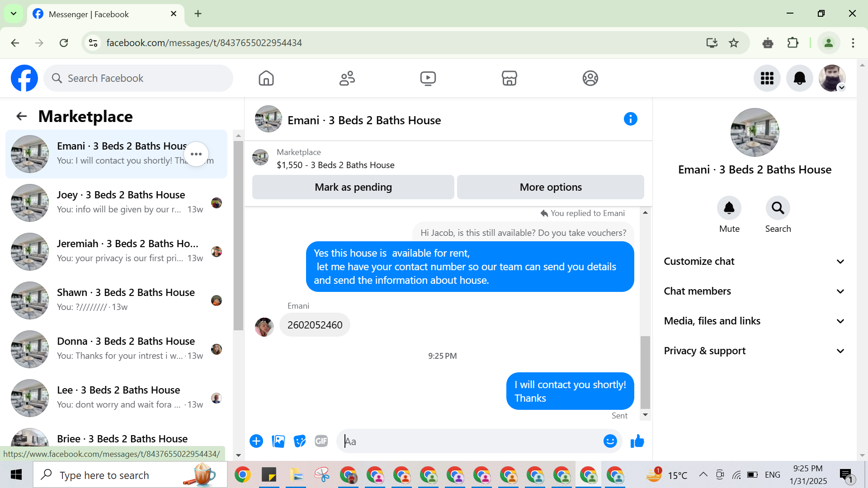Open the Jeremiah 3 Beds 2 Baths chat
The height and width of the screenshot is (488, 868).
tap(116, 252)
